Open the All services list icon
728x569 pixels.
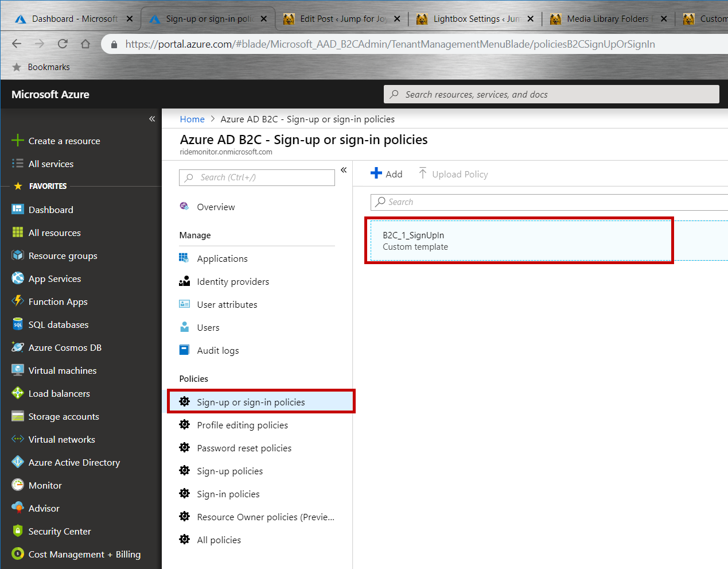18,164
